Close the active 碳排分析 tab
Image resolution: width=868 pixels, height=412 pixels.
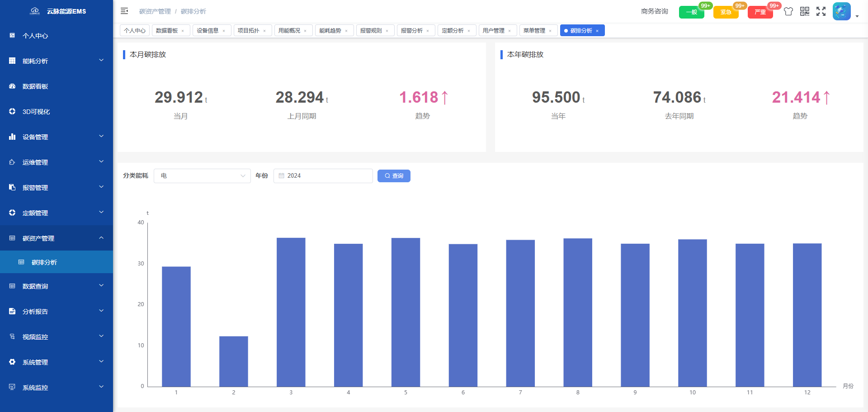coord(597,31)
